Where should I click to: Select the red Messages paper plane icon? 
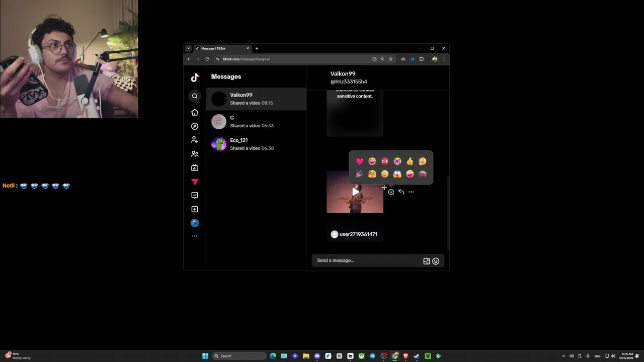click(195, 182)
